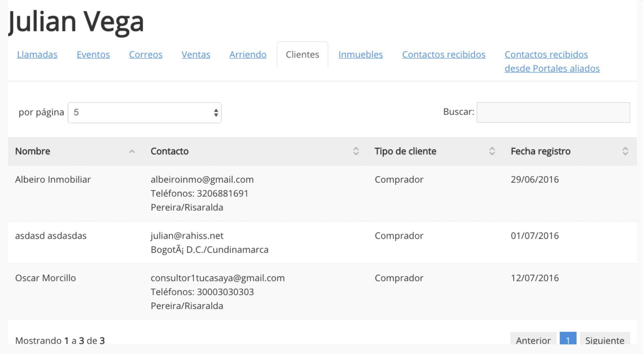The width and height of the screenshot is (644, 356).
Task: Click the Fecha registro sort icon
Action: [625, 151]
